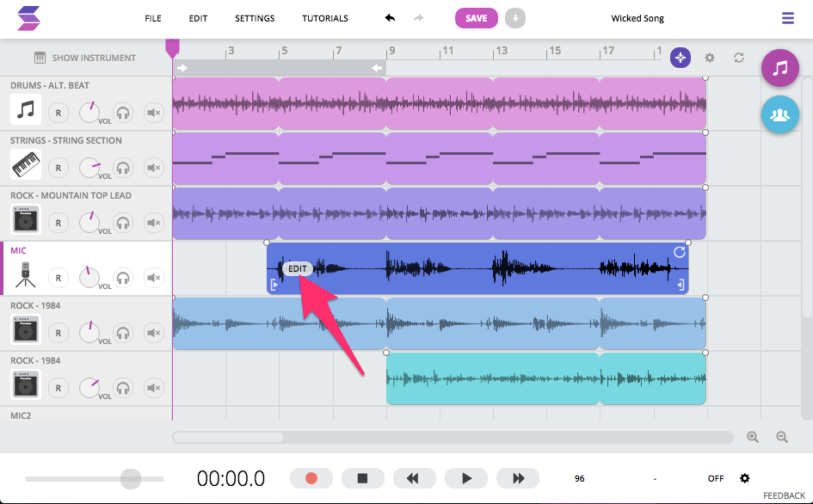This screenshot has width=813, height=504.
Task: Adjust the Drums track volume knob
Action: click(x=89, y=112)
